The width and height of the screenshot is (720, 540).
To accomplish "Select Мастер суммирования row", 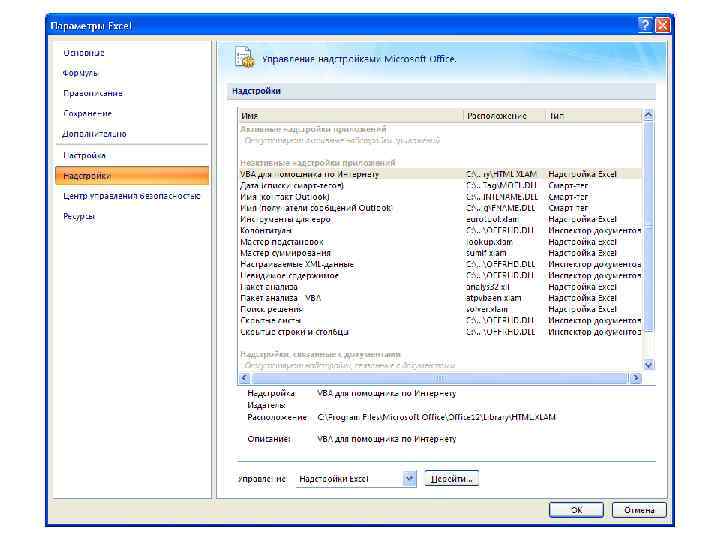I will click(440, 253).
